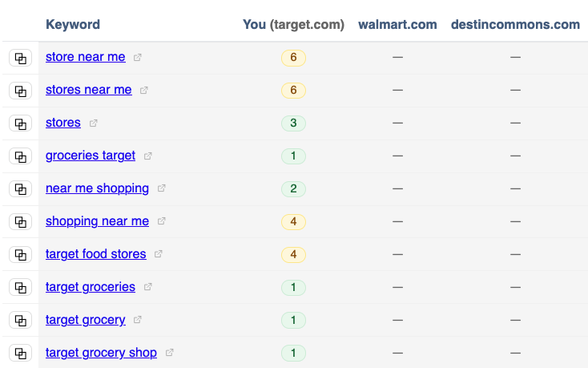Image resolution: width=588 pixels, height=368 pixels.
Task: Copy the 'target groceries' keyword row
Action: [x=20, y=287]
